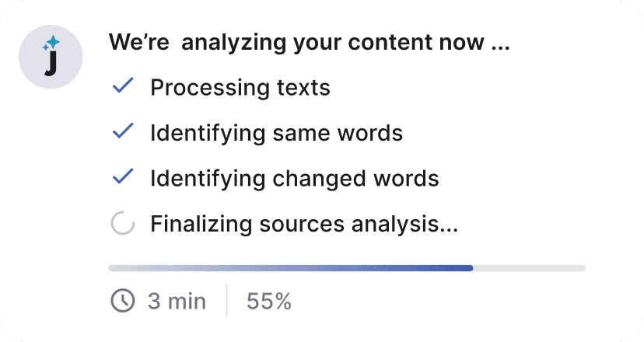Screen dimensions: 644x342
Task: Click the filled blue portion of progress bar
Action: [291, 268]
